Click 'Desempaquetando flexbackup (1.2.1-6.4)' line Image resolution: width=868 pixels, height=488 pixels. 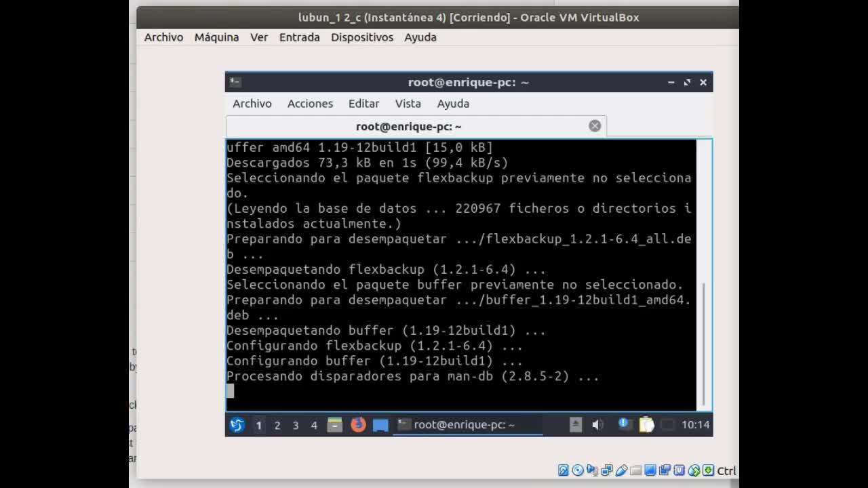386,269
